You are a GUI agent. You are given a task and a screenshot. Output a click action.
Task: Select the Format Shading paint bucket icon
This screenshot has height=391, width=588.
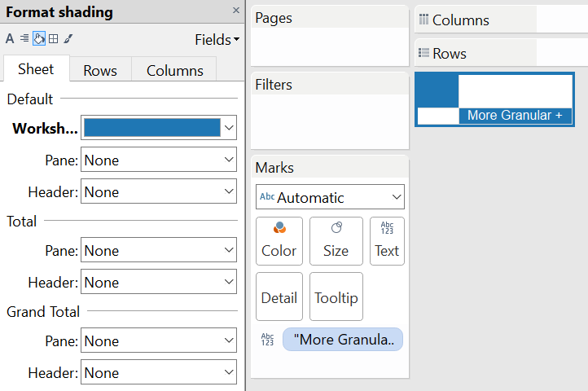(39, 38)
